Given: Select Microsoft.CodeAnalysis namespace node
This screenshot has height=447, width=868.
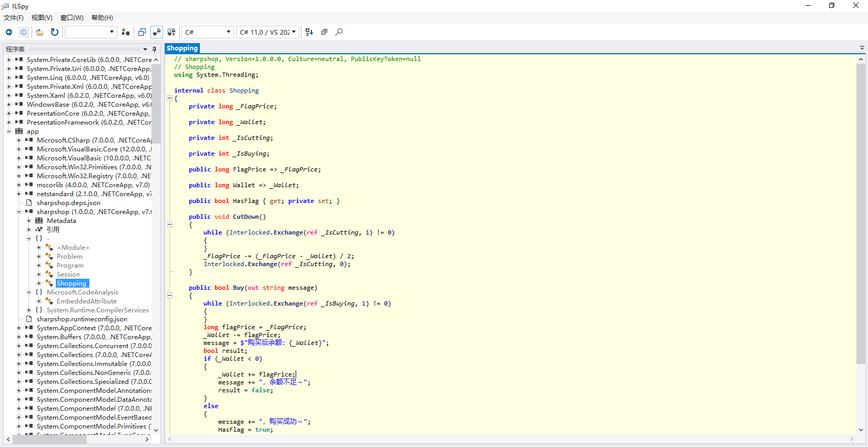Looking at the screenshot, I should pyautogui.click(x=83, y=292).
